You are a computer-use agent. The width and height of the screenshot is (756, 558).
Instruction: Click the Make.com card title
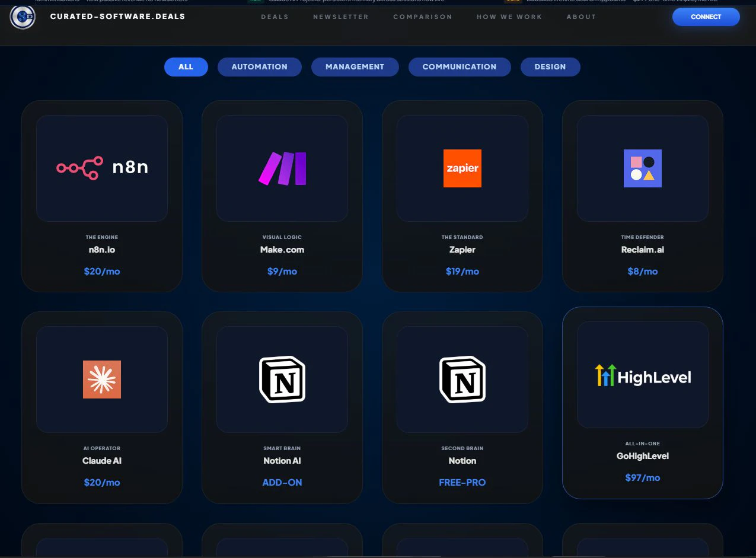click(x=282, y=250)
